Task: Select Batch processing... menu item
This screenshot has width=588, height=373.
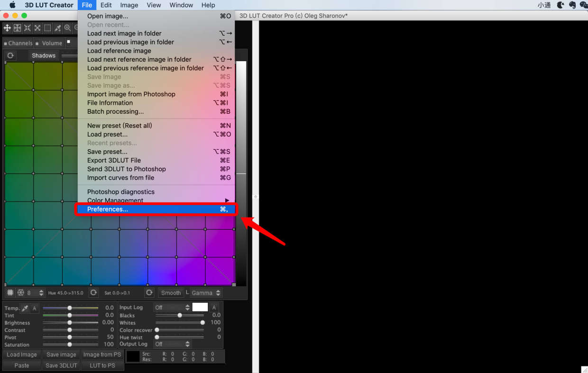Action: [x=156, y=111]
